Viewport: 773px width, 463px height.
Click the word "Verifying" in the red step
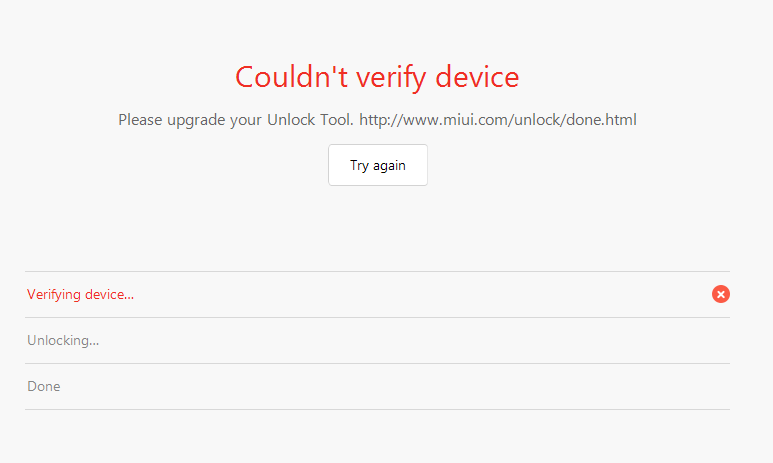pos(56,294)
